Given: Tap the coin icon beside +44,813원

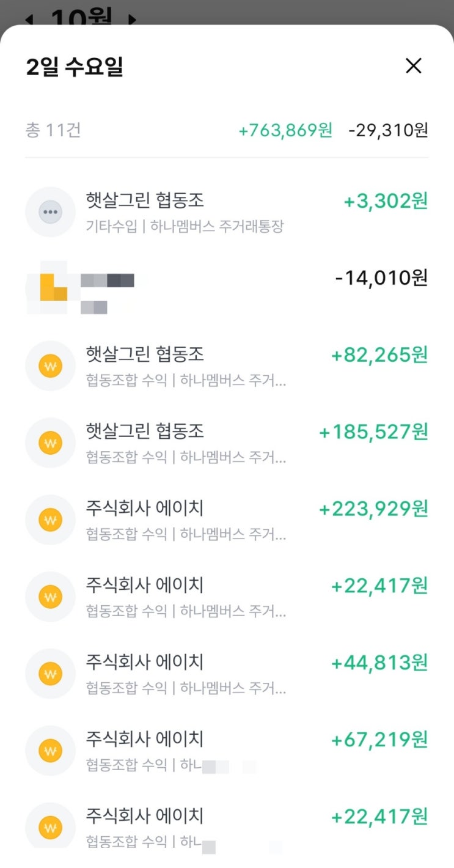Looking at the screenshot, I should [50, 674].
